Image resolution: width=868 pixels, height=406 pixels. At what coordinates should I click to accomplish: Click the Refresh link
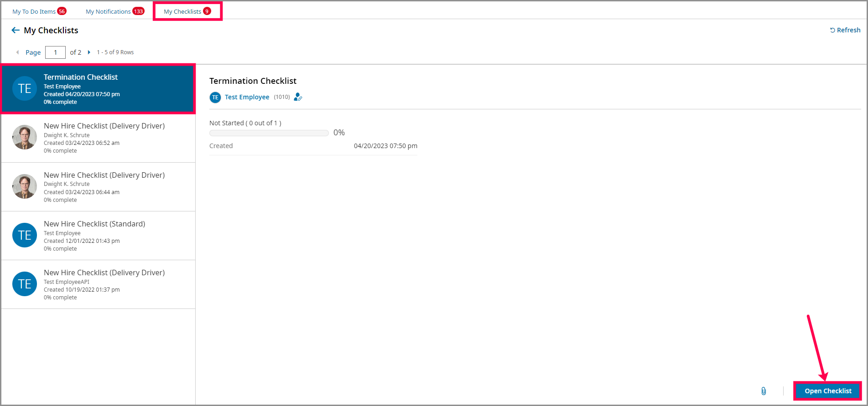(x=845, y=30)
